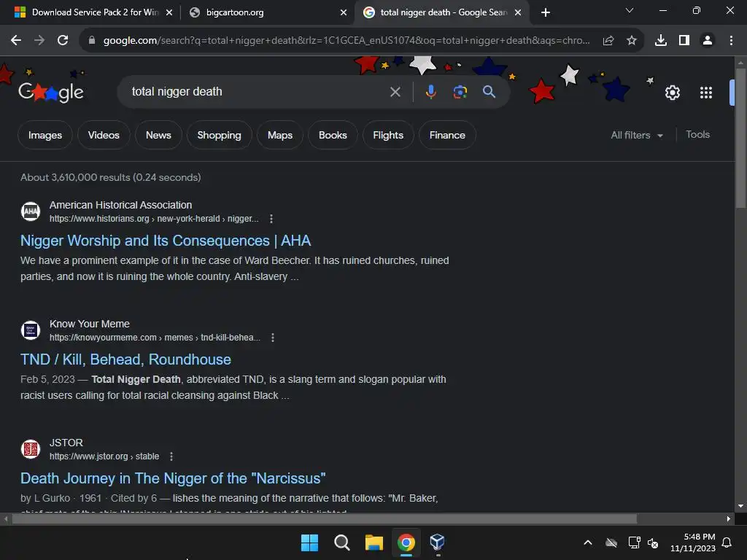Click the scroll down arrow of vertical scrollbar
This screenshot has width=747, height=560.
pyautogui.click(x=740, y=506)
